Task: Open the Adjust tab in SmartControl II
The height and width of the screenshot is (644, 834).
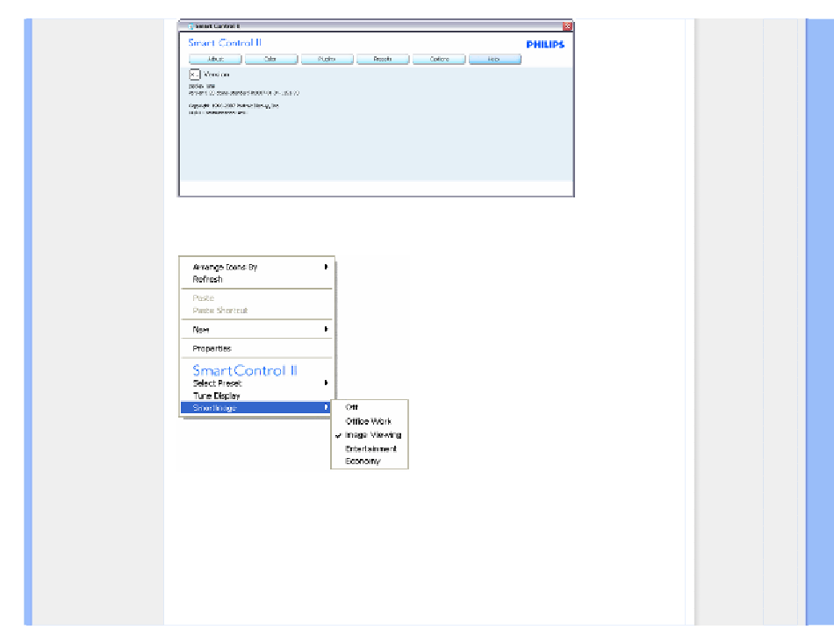Action: 215,59
